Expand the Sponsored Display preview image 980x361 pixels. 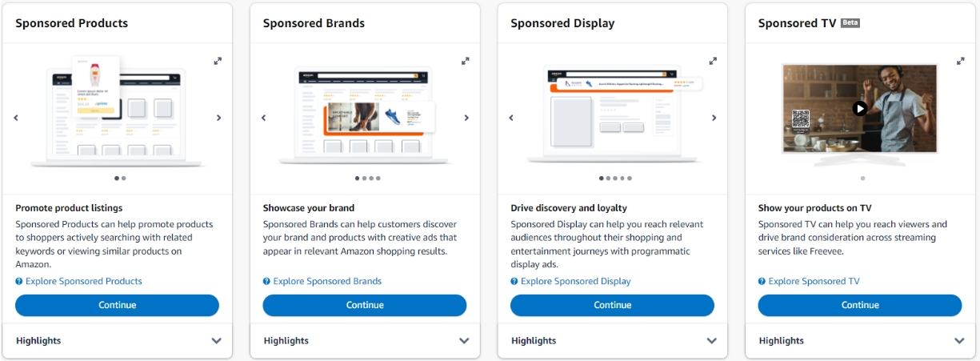(x=714, y=61)
